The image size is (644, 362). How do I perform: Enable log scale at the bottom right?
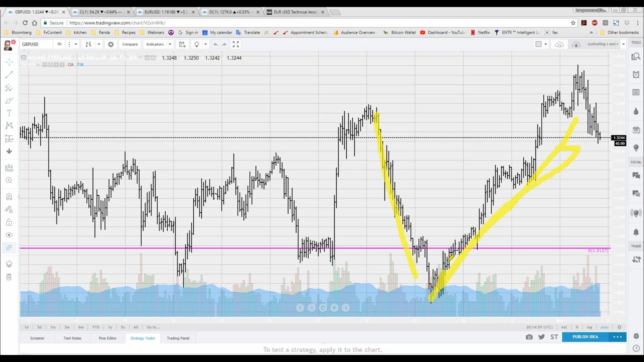click(x=589, y=327)
